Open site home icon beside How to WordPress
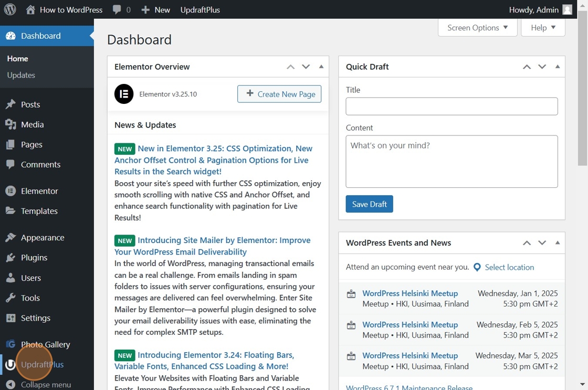The image size is (588, 390). click(30, 10)
